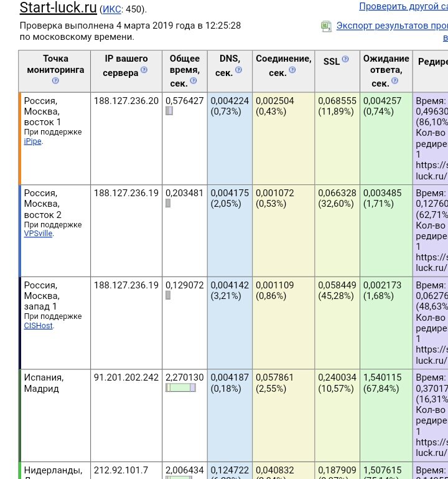448x479 pixels.
Task: Click wait value 0,002173
Action: (382, 285)
